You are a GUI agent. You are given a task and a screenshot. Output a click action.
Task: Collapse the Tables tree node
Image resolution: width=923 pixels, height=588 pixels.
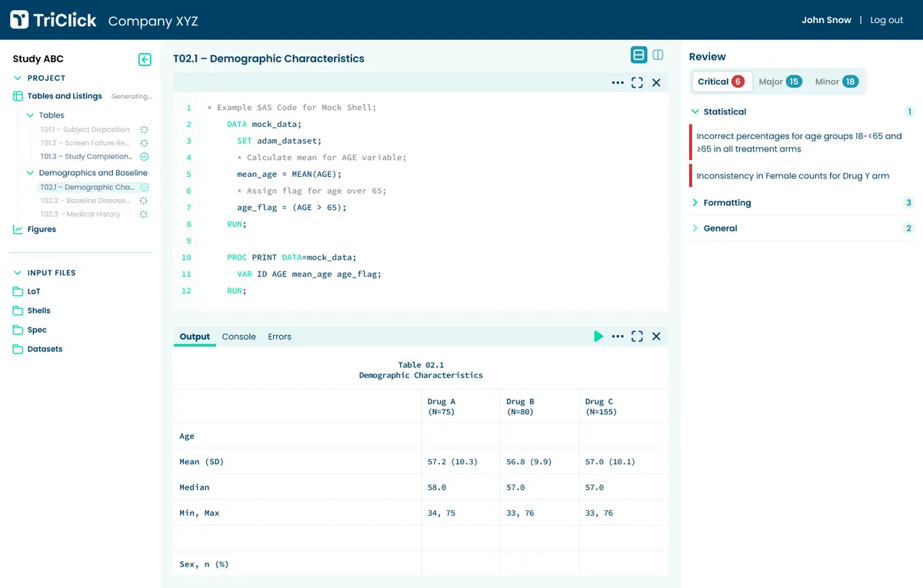coord(29,115)
